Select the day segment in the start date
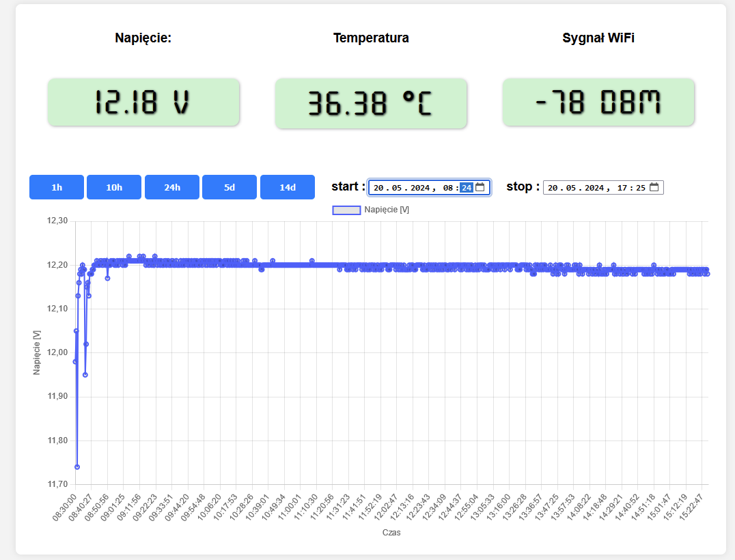Viewport: 735px width, 560px height. click(x=378, y=186)
